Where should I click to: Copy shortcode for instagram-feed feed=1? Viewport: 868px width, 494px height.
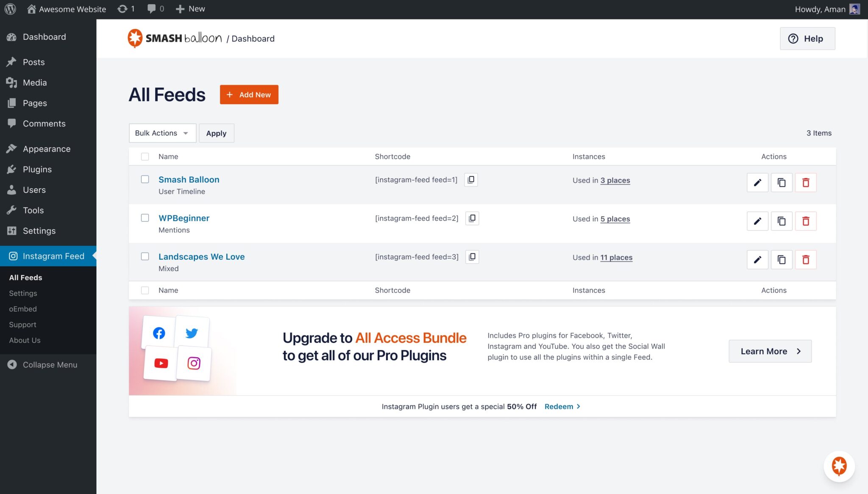470,180
